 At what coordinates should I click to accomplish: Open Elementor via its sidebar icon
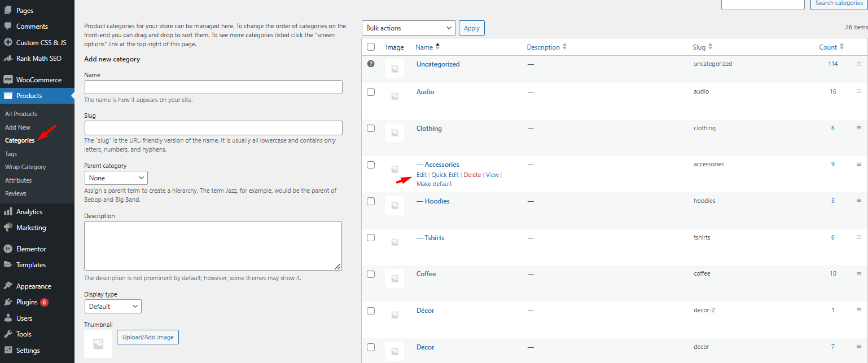tap(8, 249)
